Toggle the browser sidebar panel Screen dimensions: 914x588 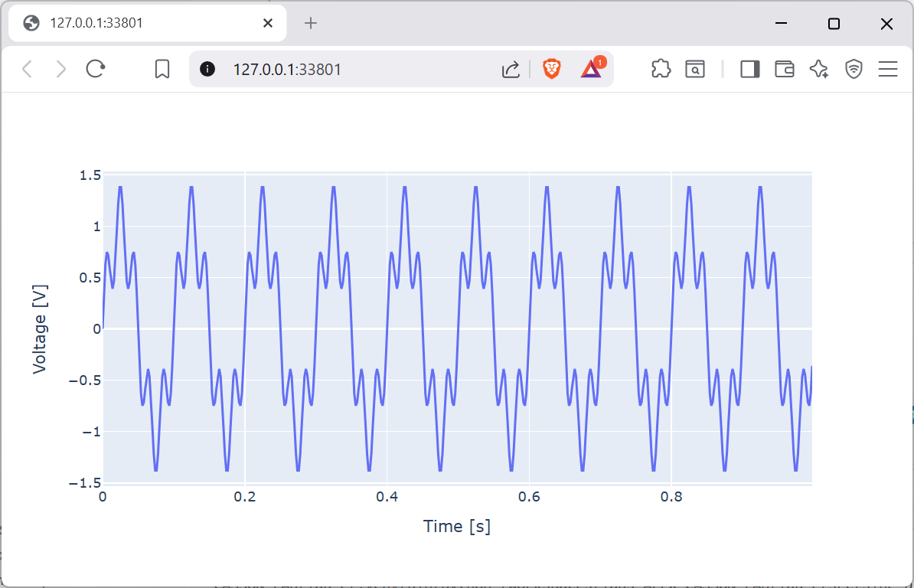tap(750, 70)
